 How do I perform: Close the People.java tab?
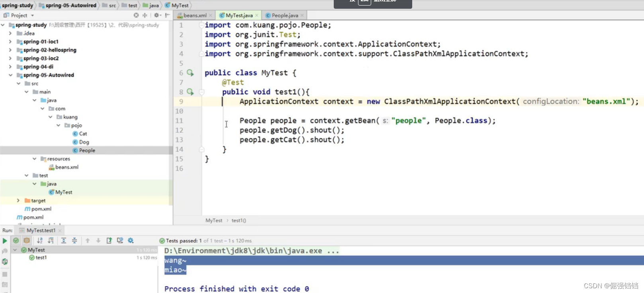pyautogui.click(x=302, y=16)
